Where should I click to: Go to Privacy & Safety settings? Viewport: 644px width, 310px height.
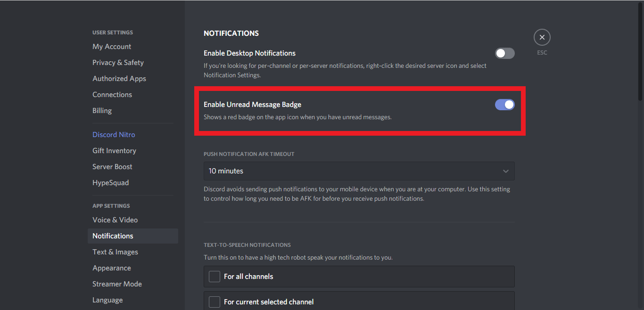(x=118, y=63)
